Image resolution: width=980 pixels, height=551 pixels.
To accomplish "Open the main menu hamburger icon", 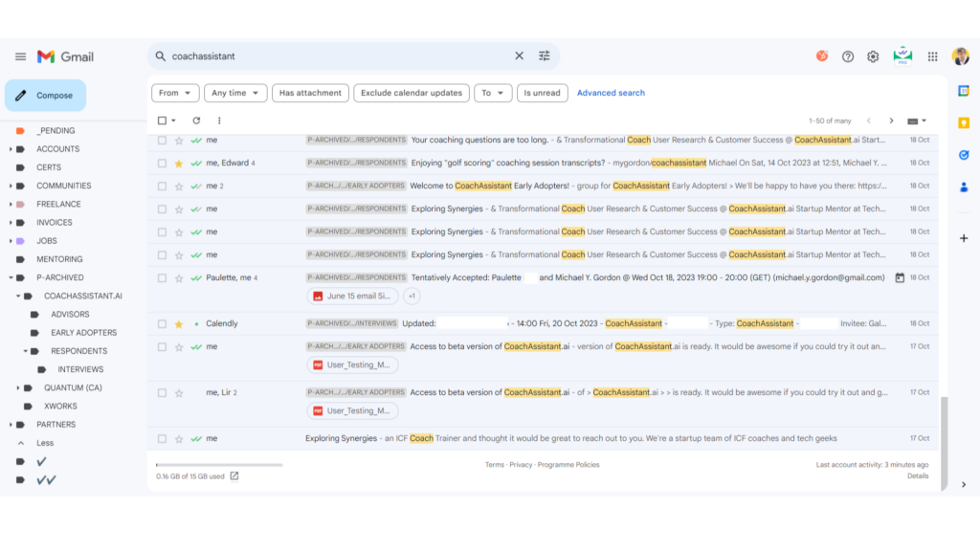I will click(21, 56).
